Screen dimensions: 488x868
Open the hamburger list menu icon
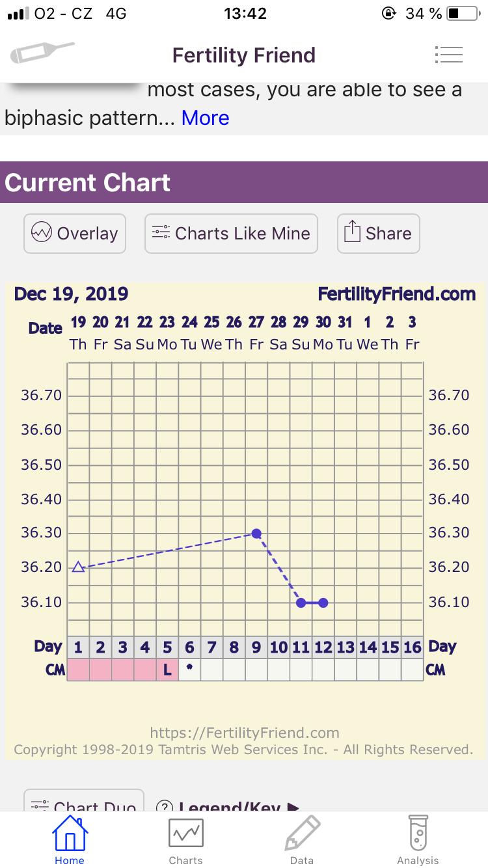pyautogui.click(x=448, y=55)
